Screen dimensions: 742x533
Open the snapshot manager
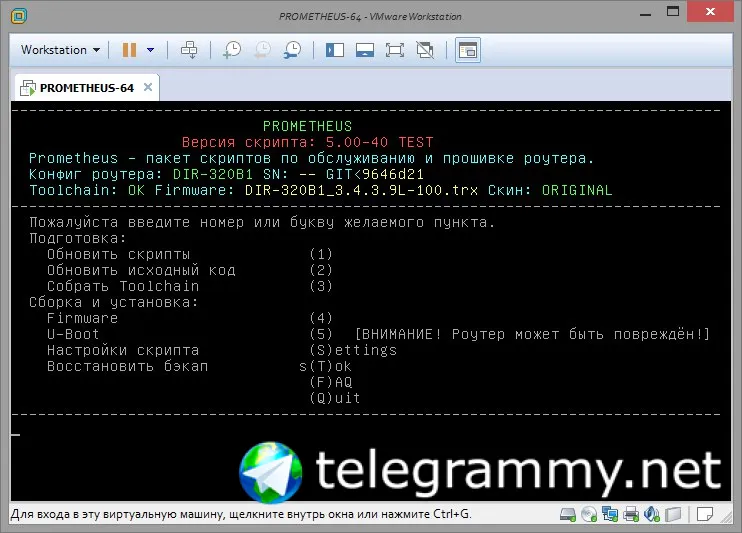pyautogui.click(x=292, y=50)
